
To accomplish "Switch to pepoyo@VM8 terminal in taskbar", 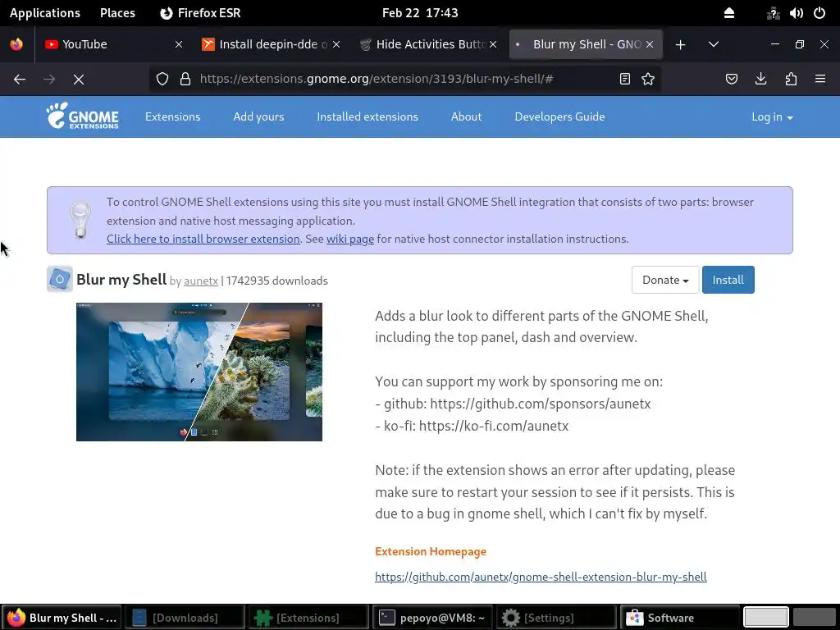I will point(432,618).
